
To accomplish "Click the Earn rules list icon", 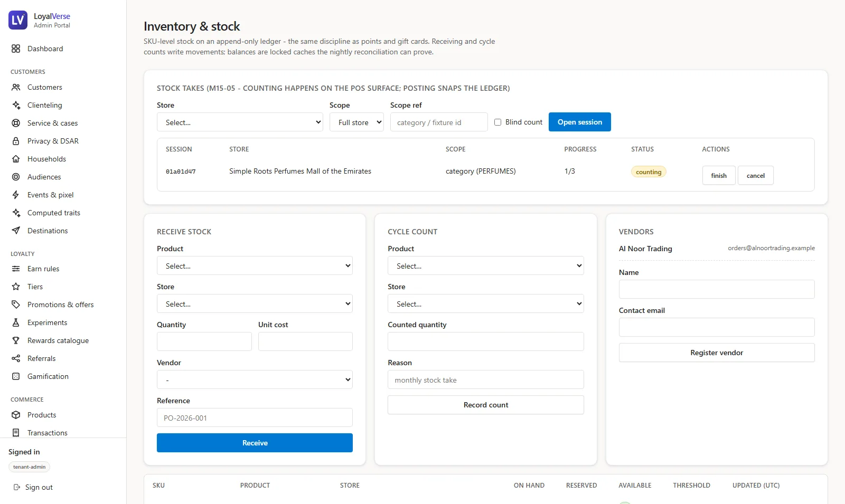I will pos(16,269).
